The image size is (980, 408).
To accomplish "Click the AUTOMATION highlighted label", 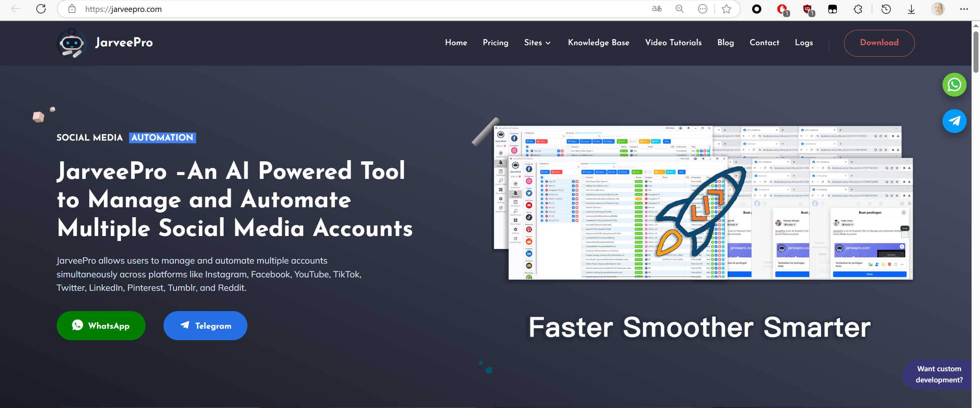I will (x=162, y=138).
